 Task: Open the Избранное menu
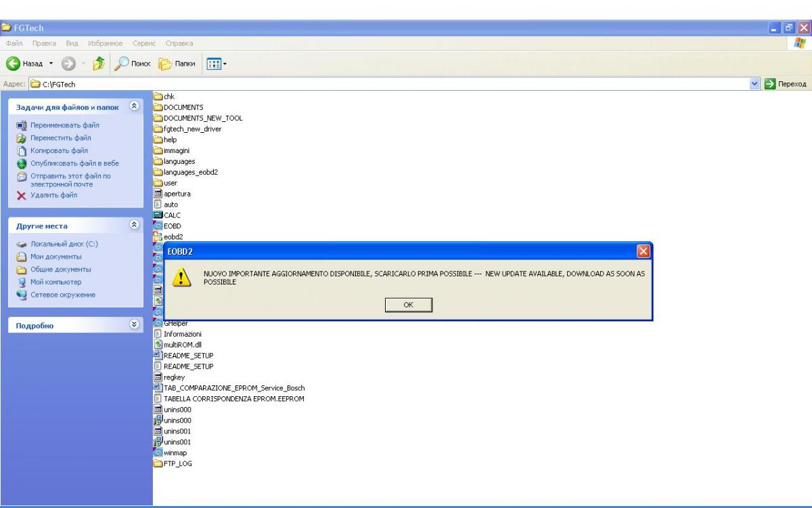(x=106, y=43)
